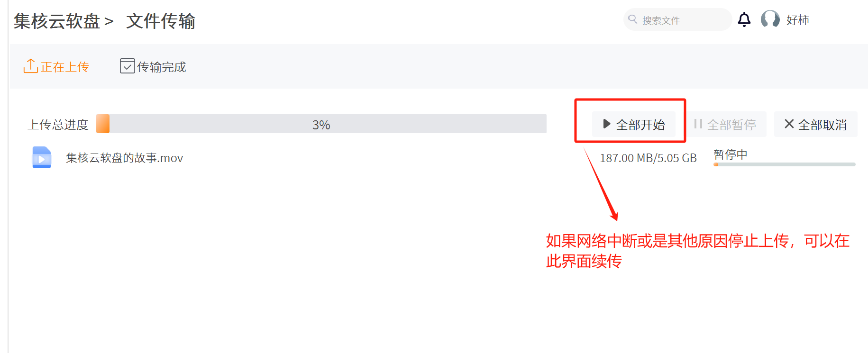Click the search magnifier icon

[x=632, y=19]
